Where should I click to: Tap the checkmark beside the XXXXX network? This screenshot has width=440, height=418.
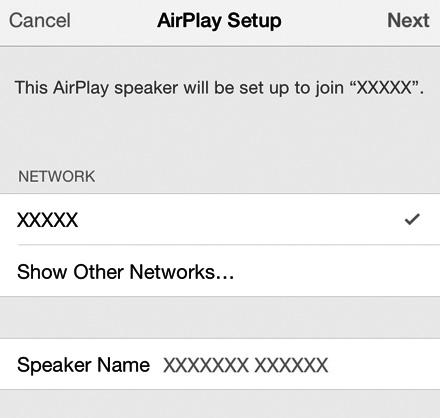(412, 220)
